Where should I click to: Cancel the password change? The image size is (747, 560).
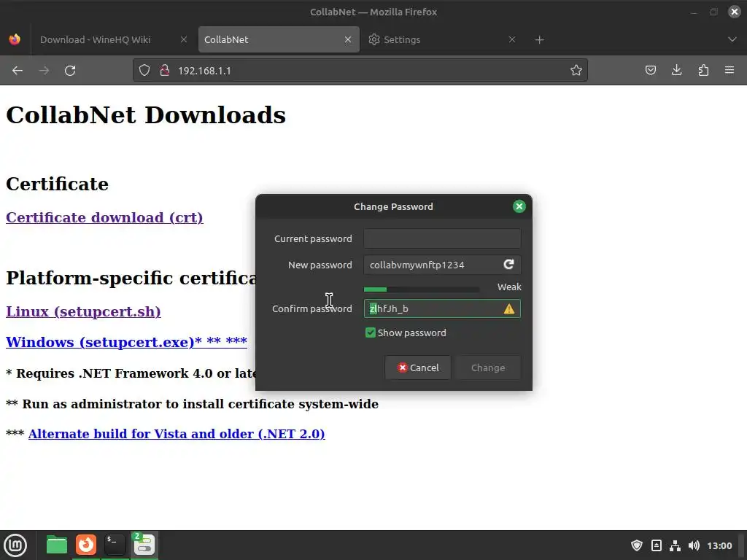coord(418,367)
